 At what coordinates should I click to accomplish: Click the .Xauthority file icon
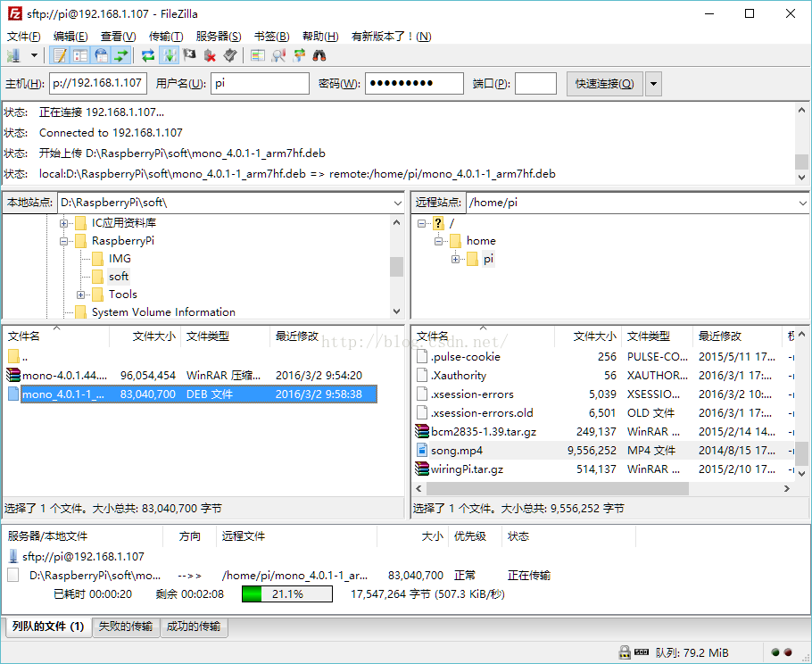pos(423,375)
